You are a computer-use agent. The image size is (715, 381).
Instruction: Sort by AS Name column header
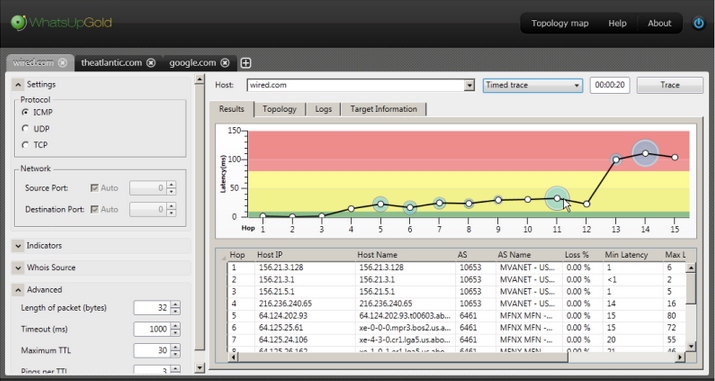[528, 255]
